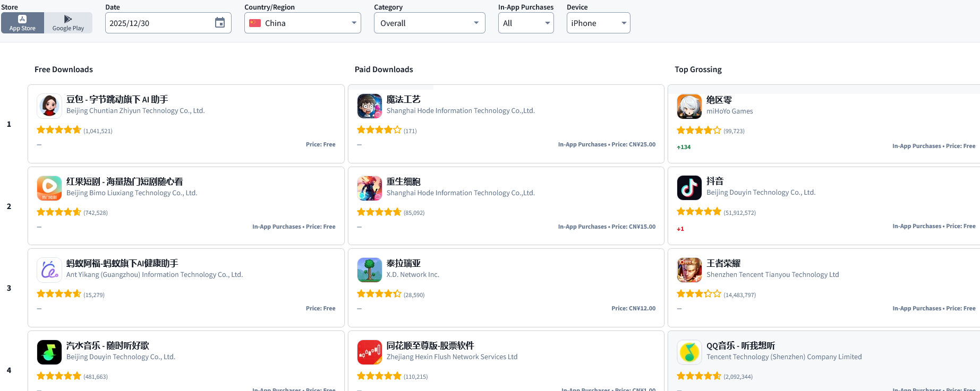The height and width of the screenshot is (391, 980).
Task: Open the 抖音 title link
Action: pyautogui.click(x=715, y=181)
